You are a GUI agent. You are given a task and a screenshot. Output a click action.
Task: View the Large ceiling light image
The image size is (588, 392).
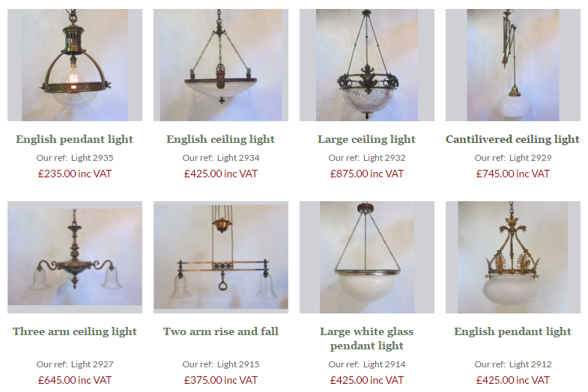(x=367, y=65)
